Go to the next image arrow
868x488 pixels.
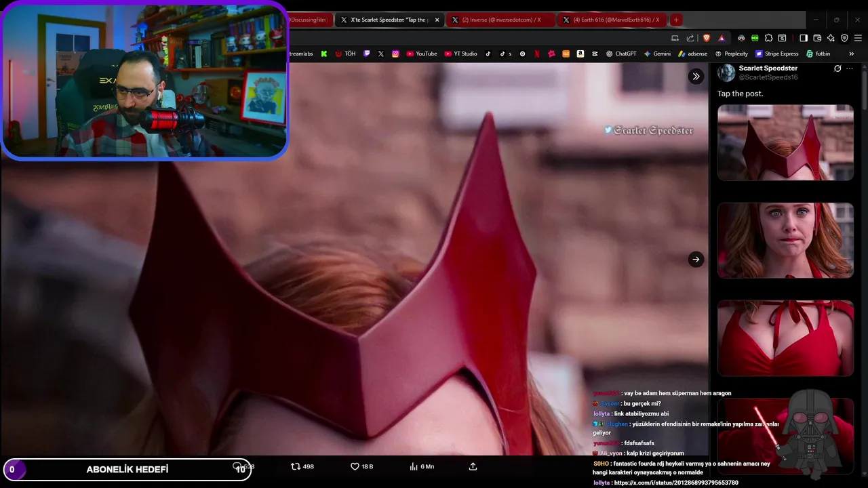click(x=696, y=259)
